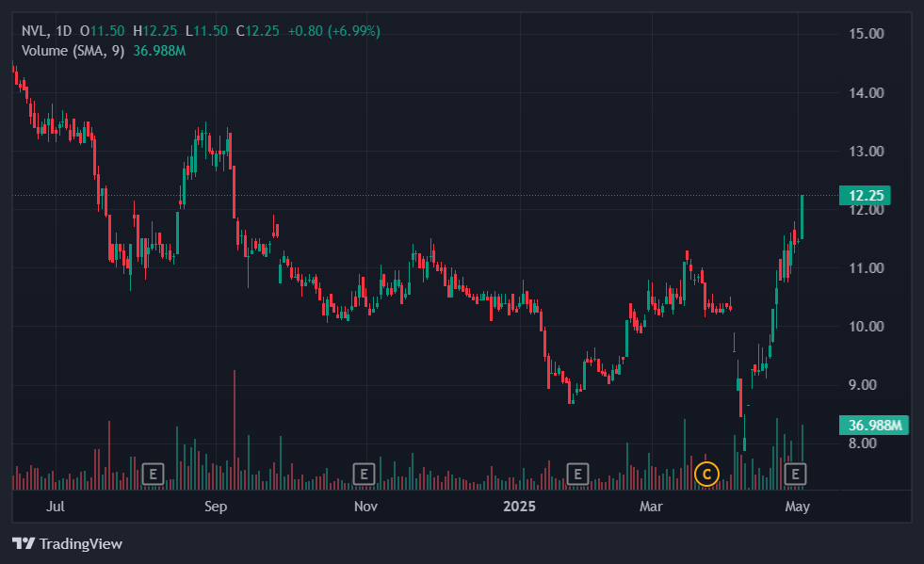Viewport: 924px width, 564px height.
Task: Click the green 12.25 current price tag on the axis
Action: [x=865, y=196]
